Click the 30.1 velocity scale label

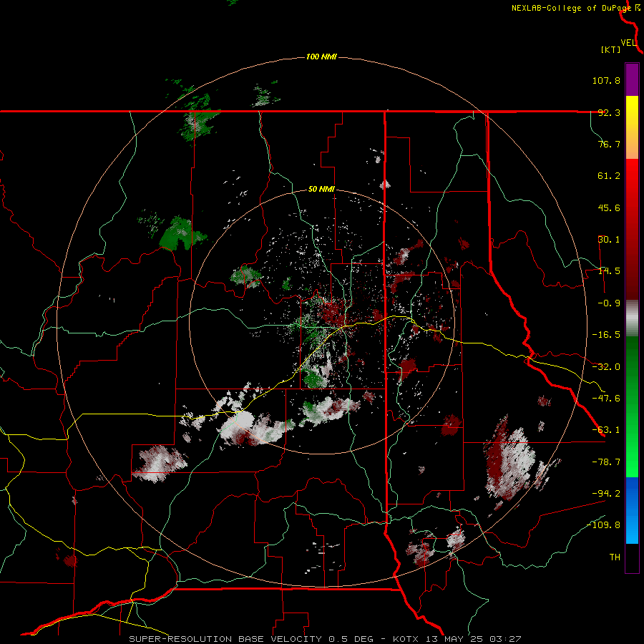click(609, 240)
